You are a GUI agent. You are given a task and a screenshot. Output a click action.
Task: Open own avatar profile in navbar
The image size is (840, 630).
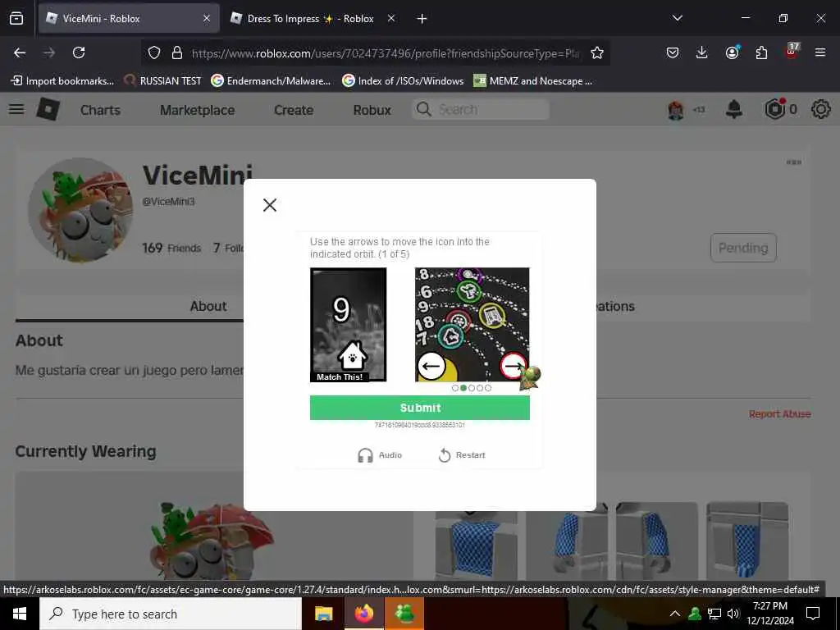point(676,110)
